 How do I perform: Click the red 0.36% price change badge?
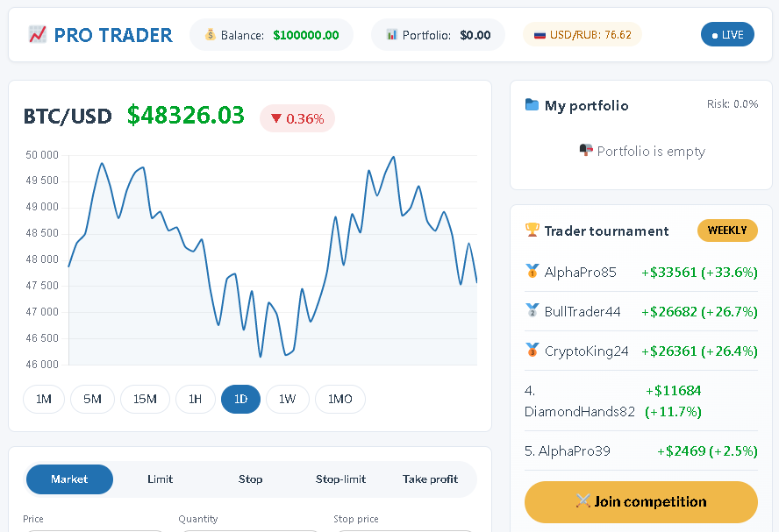click(297, 118)
